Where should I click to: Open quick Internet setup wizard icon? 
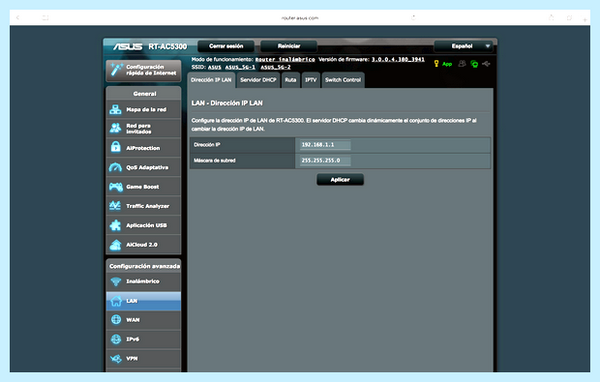point(116,70)
